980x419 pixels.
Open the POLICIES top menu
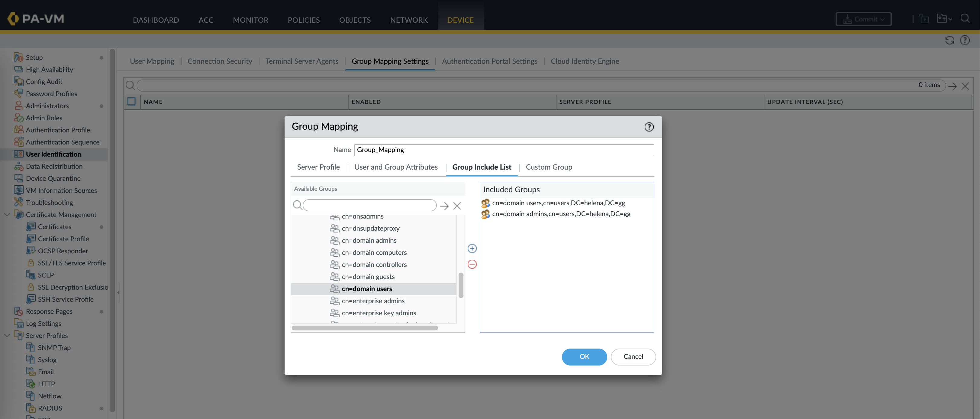(x=304, y=20)
